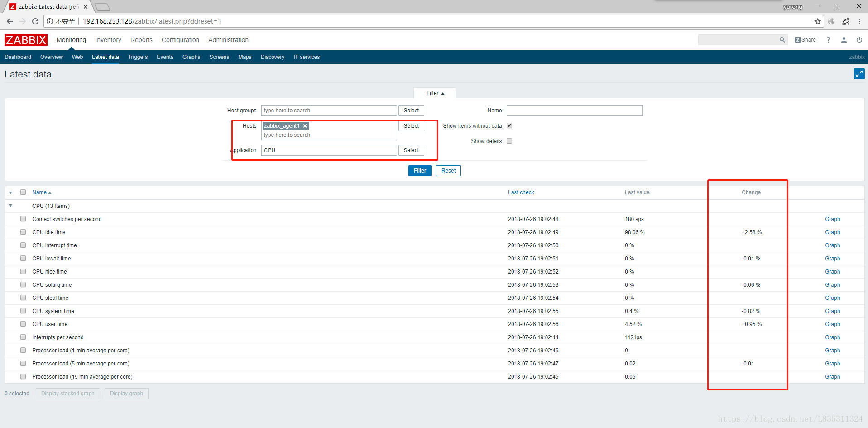
Task: Click the ZABBIX logo
Action: click(x=26, y=40)
